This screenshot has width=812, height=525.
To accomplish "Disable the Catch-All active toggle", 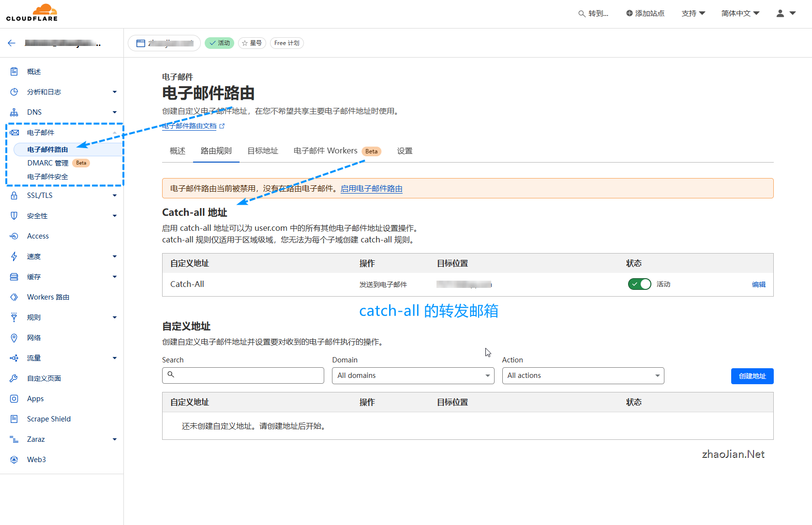I will (639, 284).
